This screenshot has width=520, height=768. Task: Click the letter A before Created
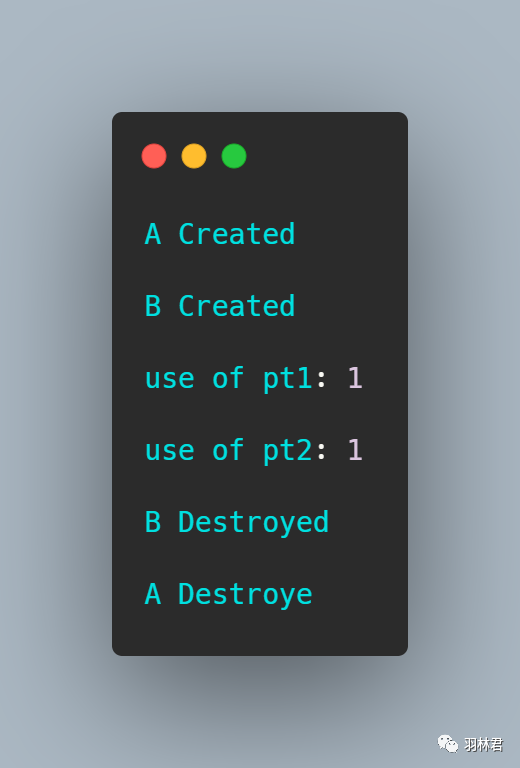[153, 234]
